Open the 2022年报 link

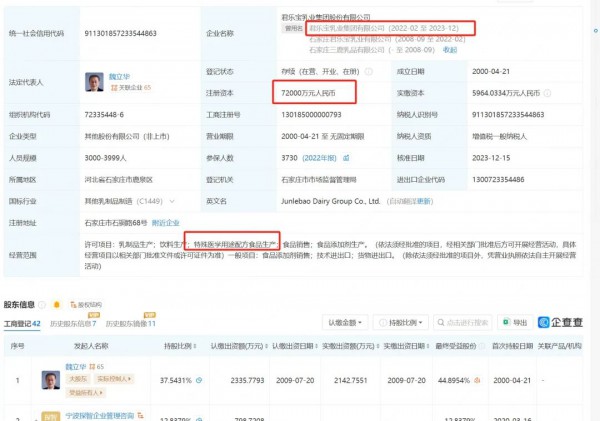pyautogui.click(x=319, y=158)
